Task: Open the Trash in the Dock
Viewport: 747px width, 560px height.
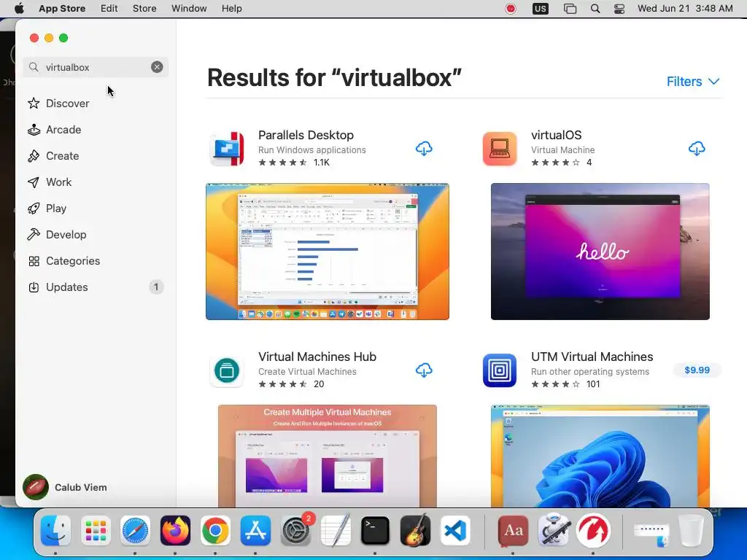Action: pos(691,531)
